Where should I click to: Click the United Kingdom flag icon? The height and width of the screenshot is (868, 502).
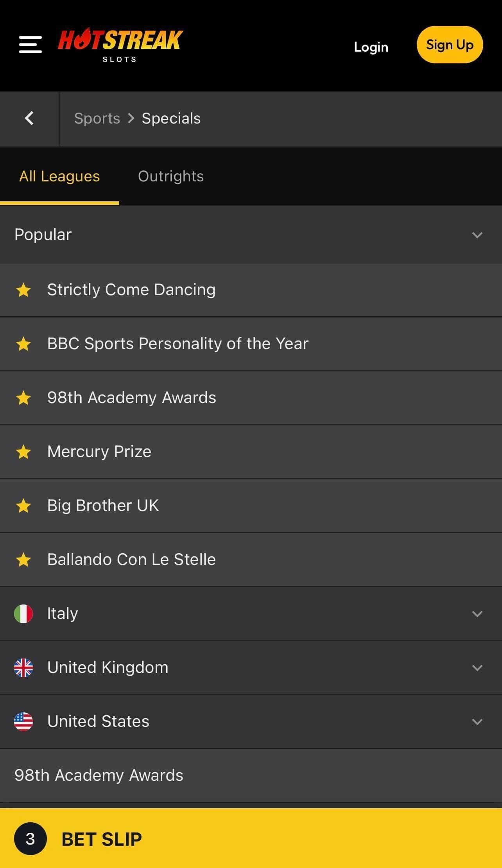point(23,667)
